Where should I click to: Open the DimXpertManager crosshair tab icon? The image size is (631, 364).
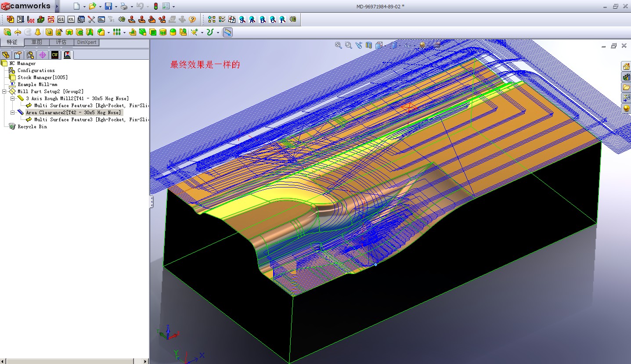43,55
